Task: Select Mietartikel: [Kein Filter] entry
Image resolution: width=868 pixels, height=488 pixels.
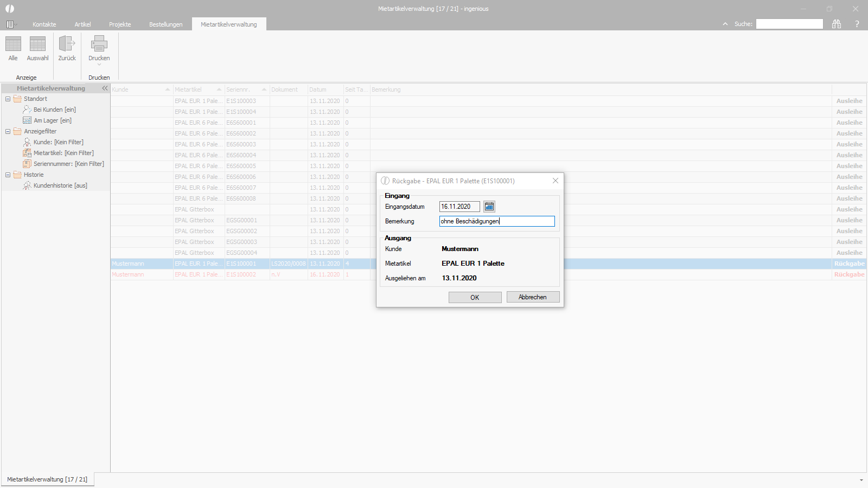Action: pos(58,153)
